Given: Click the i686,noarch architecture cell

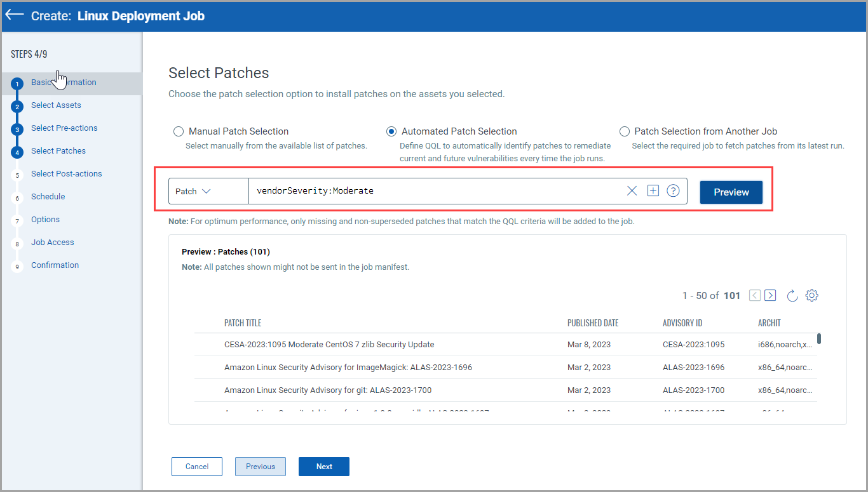Looking at the screenshot, I should 785,345.
